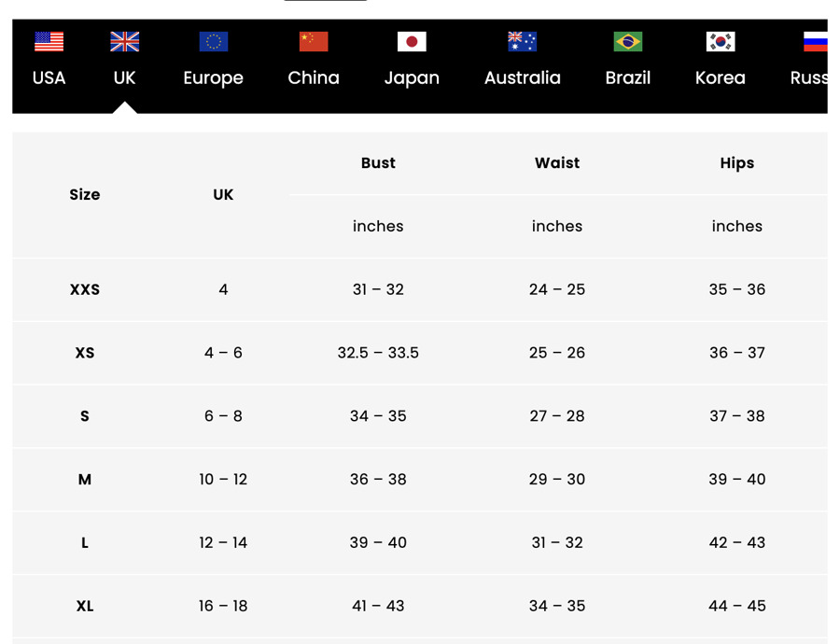This screenshot has width=840, height=644.
Task: Open the Japan tab label
Action: (x=412, y=78)
